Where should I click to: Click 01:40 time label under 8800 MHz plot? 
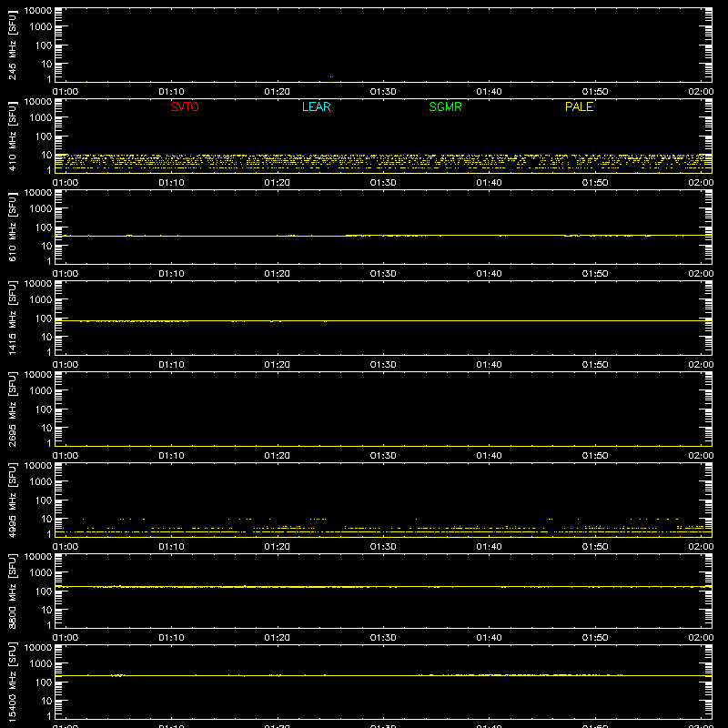point(489,638)
